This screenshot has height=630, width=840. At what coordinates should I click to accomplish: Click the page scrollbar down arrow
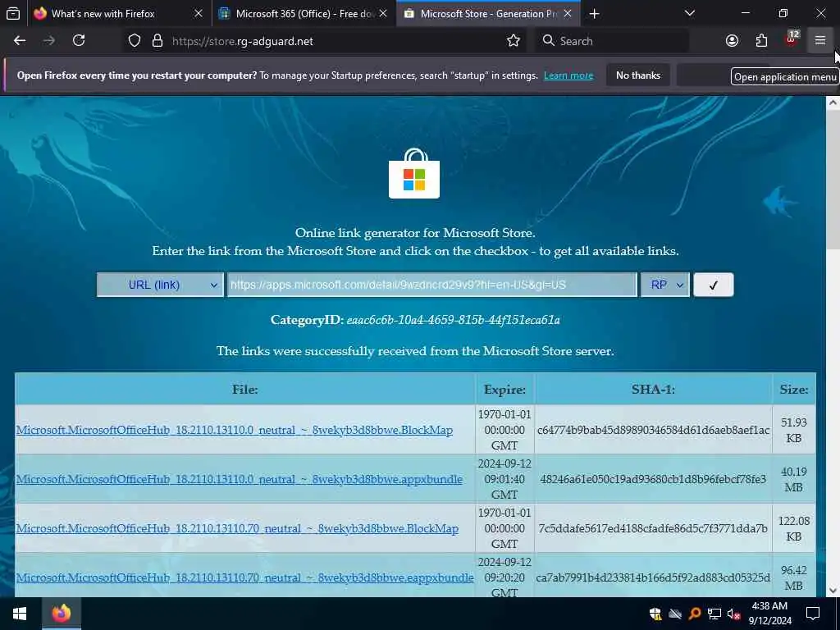point(833,591)
